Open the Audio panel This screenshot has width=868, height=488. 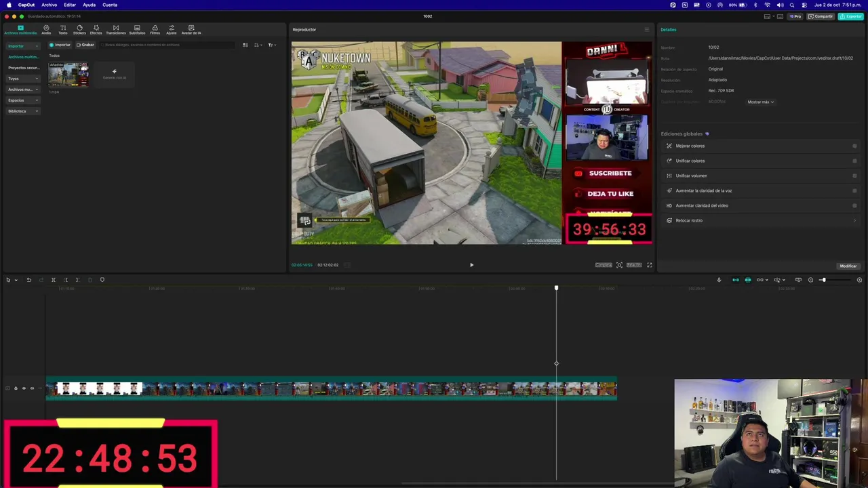46,30
